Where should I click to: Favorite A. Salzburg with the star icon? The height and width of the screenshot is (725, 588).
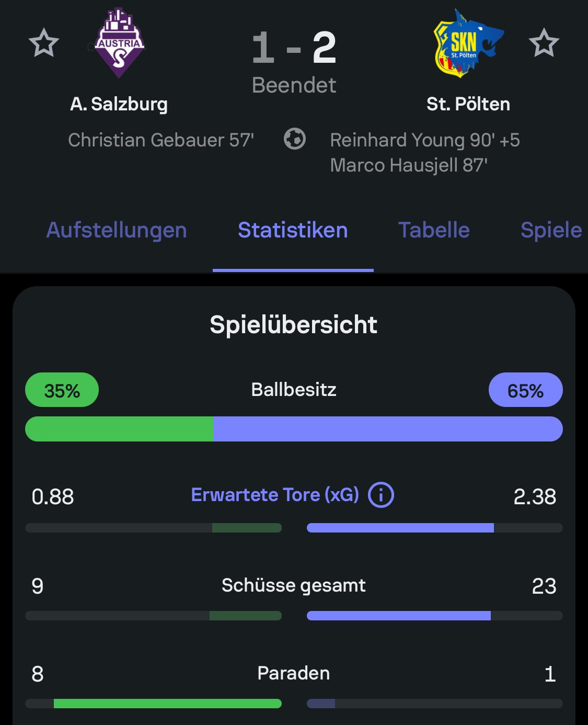[x=43, y=43]
